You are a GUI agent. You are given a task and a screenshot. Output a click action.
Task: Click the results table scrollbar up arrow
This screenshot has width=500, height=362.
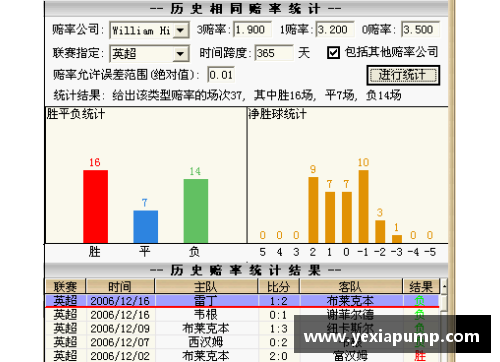[444, 286]
